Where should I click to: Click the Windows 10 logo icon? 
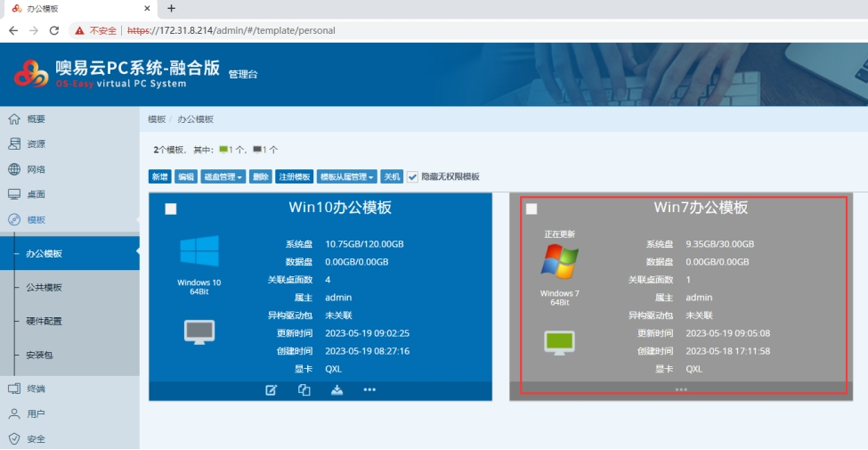tap(199, 251)
